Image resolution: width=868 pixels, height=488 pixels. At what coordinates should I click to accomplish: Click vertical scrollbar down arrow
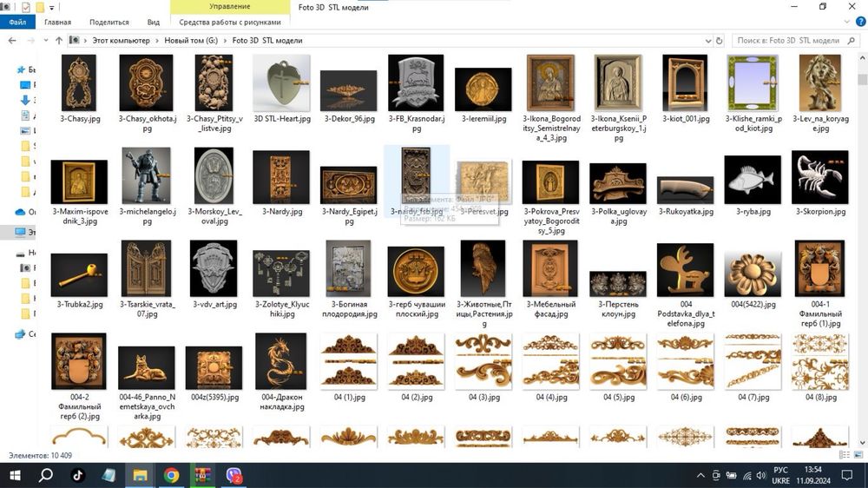click(x=863, y=443)
